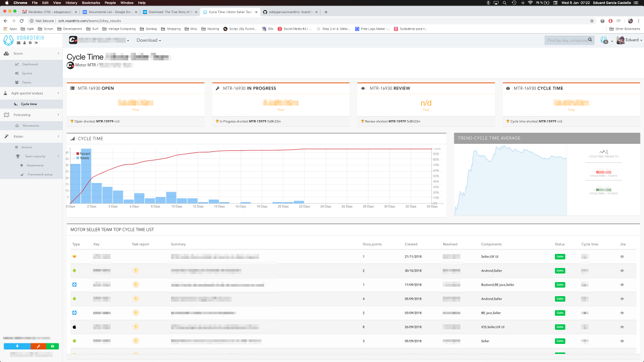The width and height of the screenshot is (644, 362).
Task: Sort by Created column header
Action: [x=411, y=244]
